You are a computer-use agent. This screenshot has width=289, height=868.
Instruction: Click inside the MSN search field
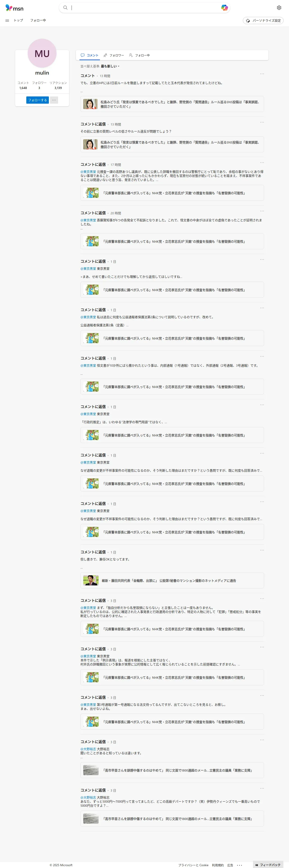click(x=145, y=8)
